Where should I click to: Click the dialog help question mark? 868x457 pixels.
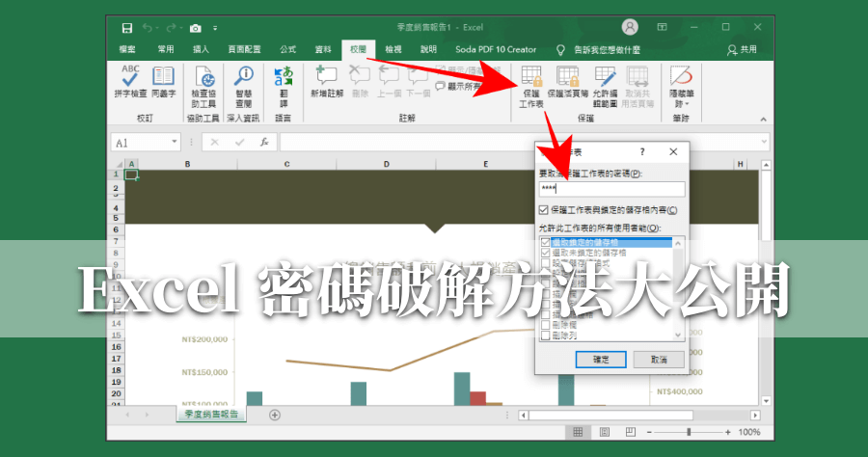(x=642, y=151)
